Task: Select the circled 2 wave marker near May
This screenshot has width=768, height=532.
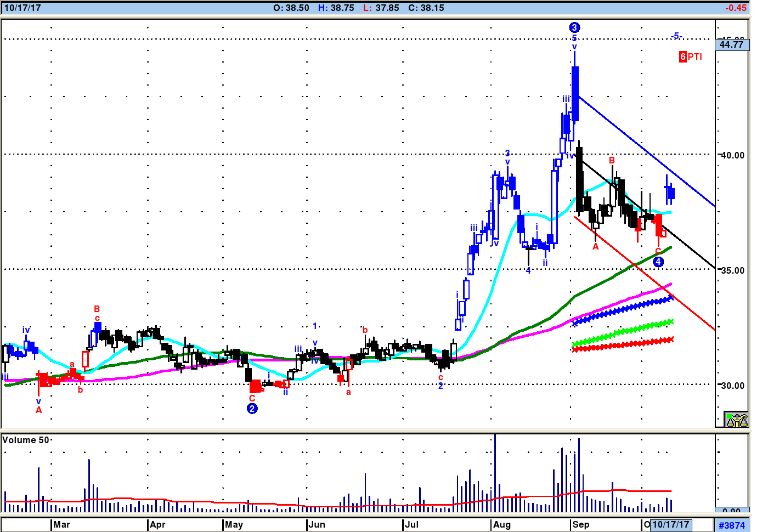Action: [x=252, y=408]
